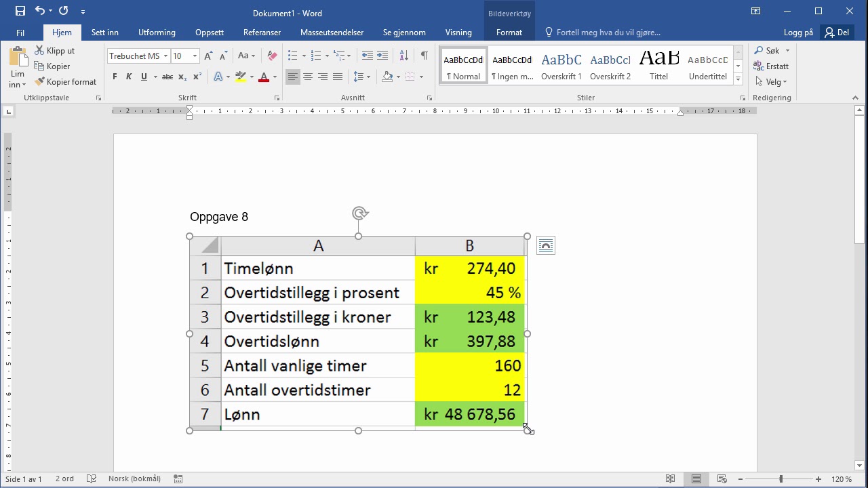Increase the paragraph indent
This screenshot has height=488, width=868.
click(x=382, y=56)
